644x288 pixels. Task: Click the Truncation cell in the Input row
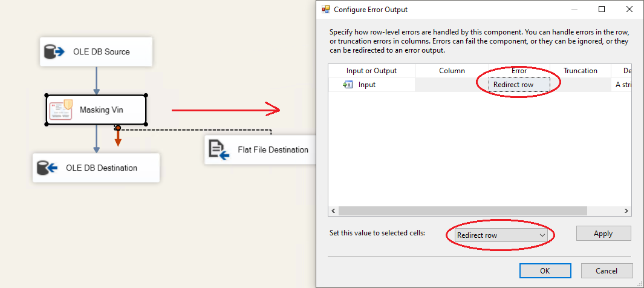click(x=580, y=85)
